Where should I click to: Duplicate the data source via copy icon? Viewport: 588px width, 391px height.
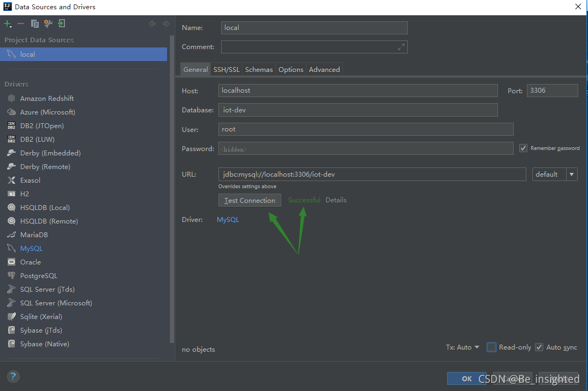[x=34, y=23]
